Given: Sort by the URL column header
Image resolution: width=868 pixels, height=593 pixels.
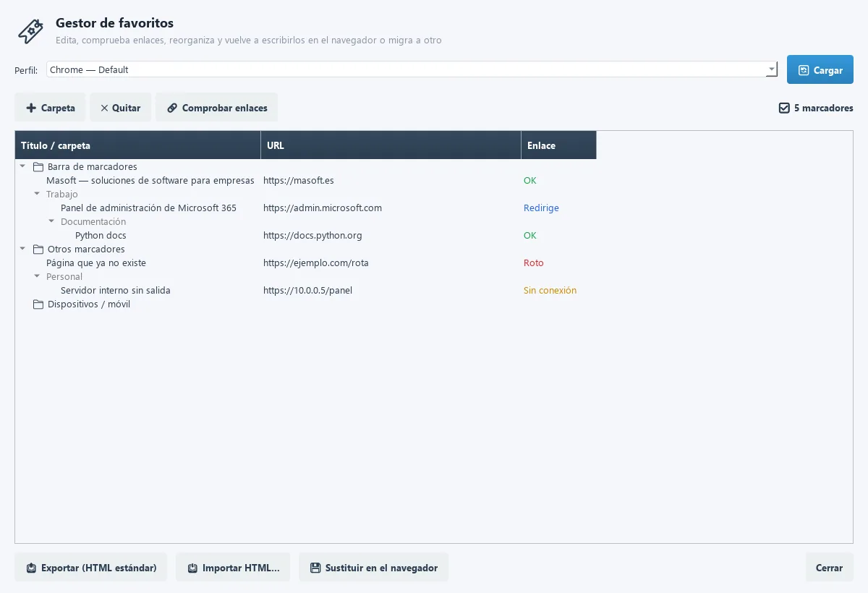Looking at the screenshot, I should click(x=391, y=145).
